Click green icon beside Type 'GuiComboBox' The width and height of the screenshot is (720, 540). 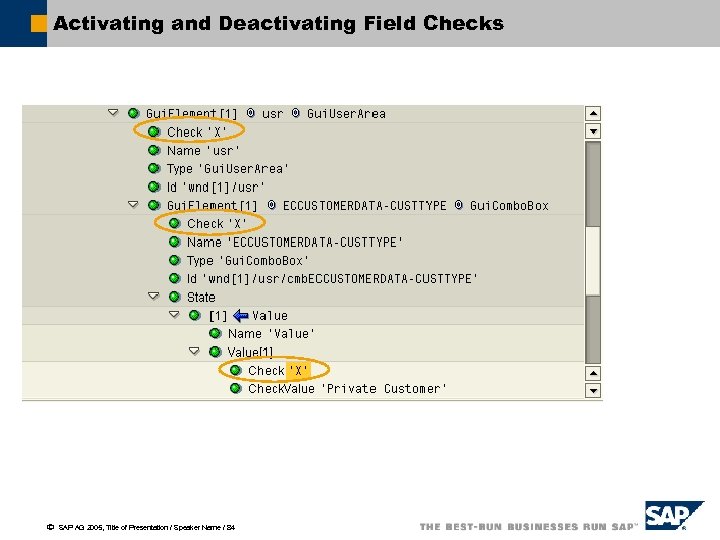point(174,260)
